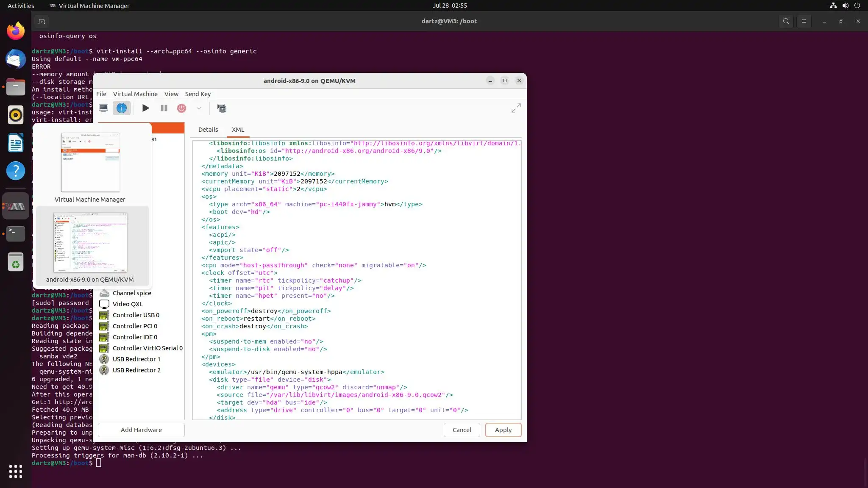Switch to the Details tab
The image size is (868, 488).
[208, 130]
